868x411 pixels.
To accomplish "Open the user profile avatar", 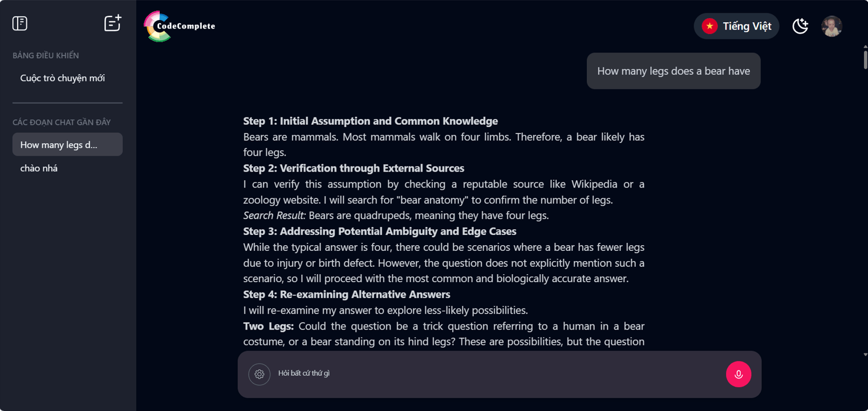I will click(832, 26).
